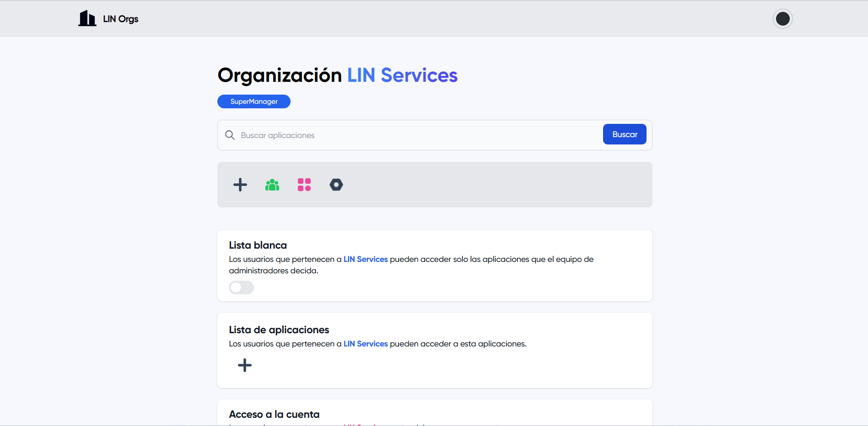The image size is (868, 426).
Task: Click LIN Services in the page heading
Action: (402, 75)
